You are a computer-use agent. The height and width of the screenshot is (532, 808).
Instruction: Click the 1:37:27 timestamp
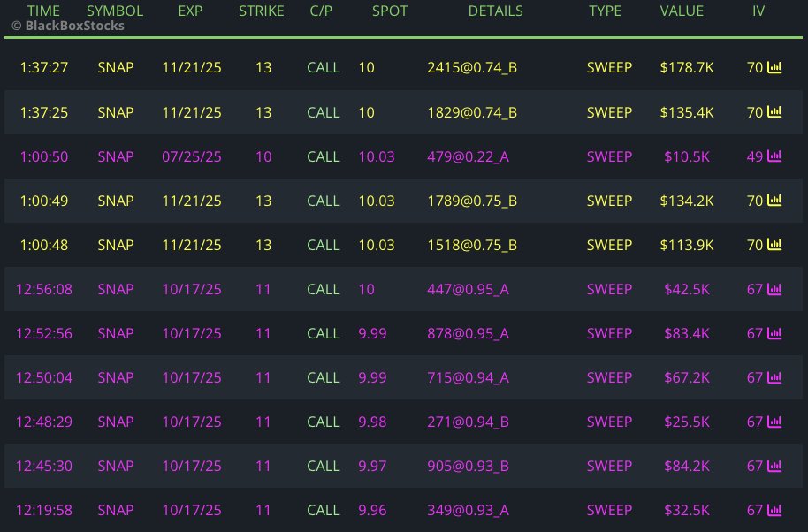tap(44, 67)
